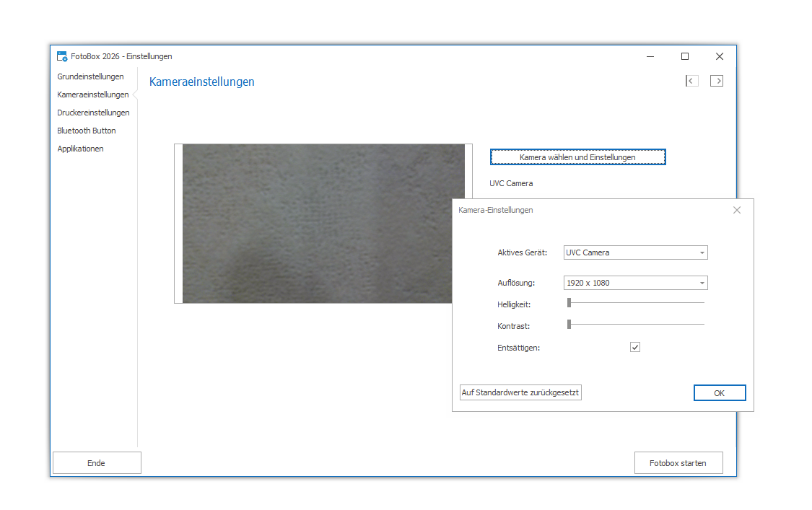
Task: Click the Helligkeit slider handle
Action: click(569, 303)
